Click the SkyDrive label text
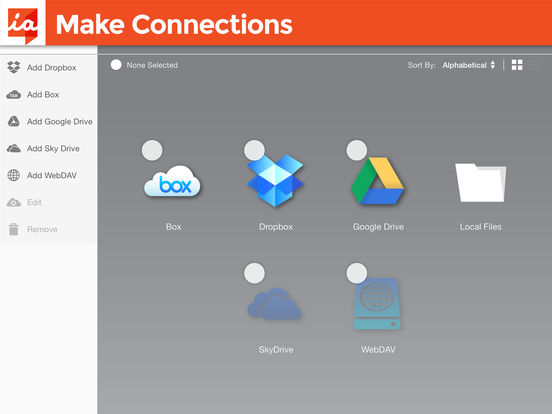The width and height of the screenshot is (552, 414). click(276, 350)
